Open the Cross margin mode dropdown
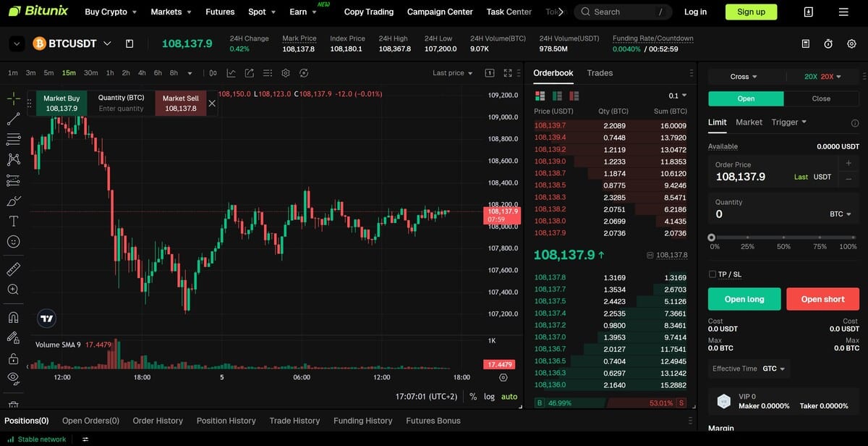868x446 pixels. tap(744, 77)
